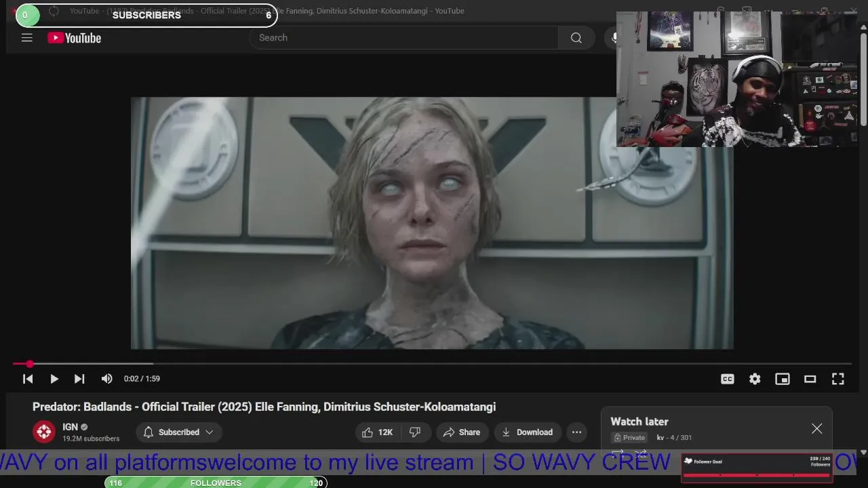Like the video with 12K likes
Screen dimensions: 868x488
coord(378,432)
